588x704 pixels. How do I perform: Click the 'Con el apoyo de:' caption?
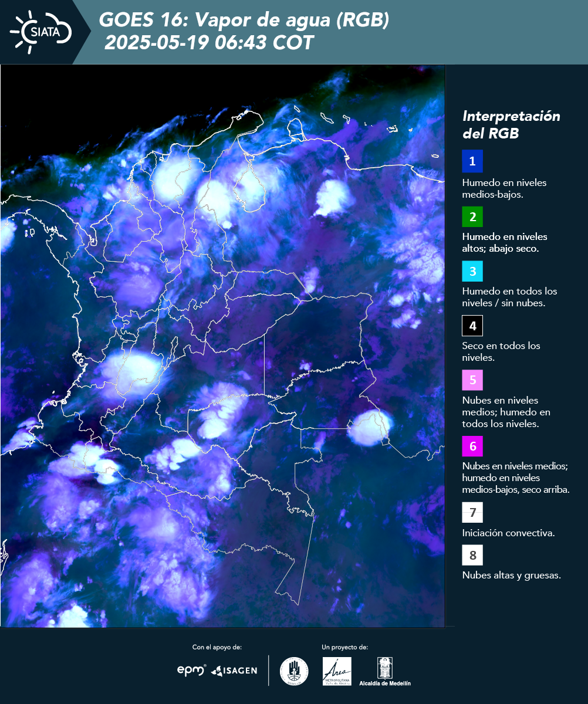[x=217, y=647]
